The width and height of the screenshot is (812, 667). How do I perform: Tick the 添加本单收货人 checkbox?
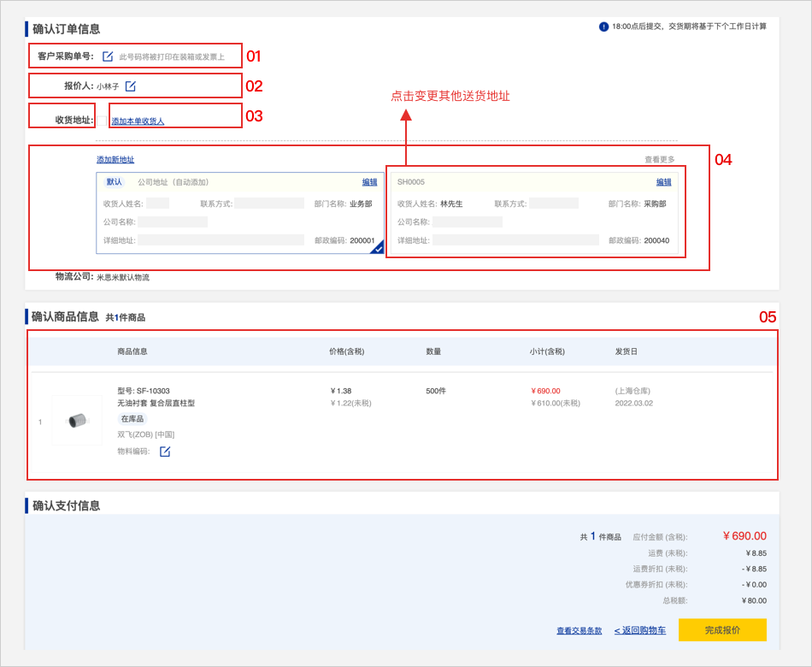(x=102, y=121)
